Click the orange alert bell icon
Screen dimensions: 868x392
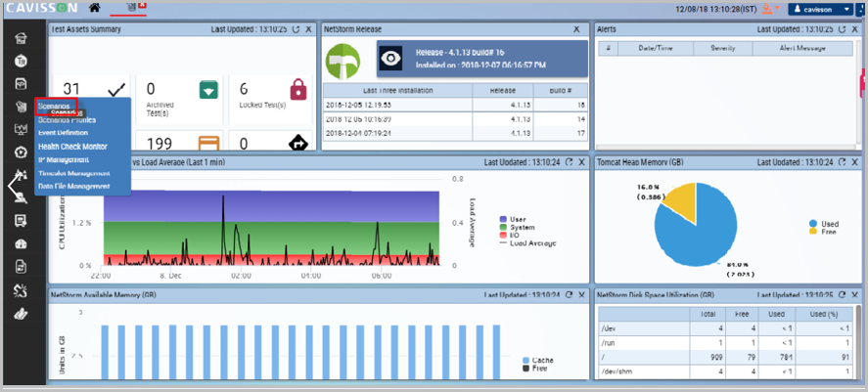pos(766,8)
